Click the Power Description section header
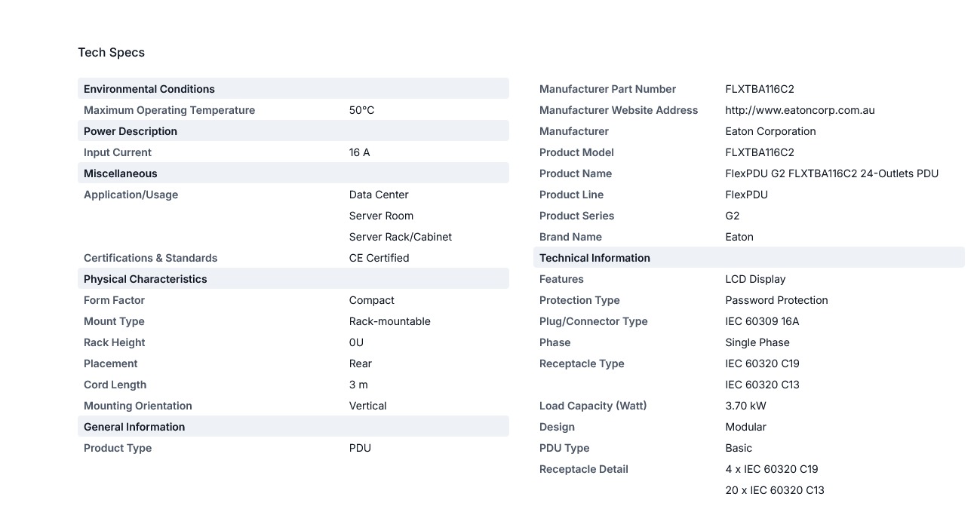 (x=293, y=130)
